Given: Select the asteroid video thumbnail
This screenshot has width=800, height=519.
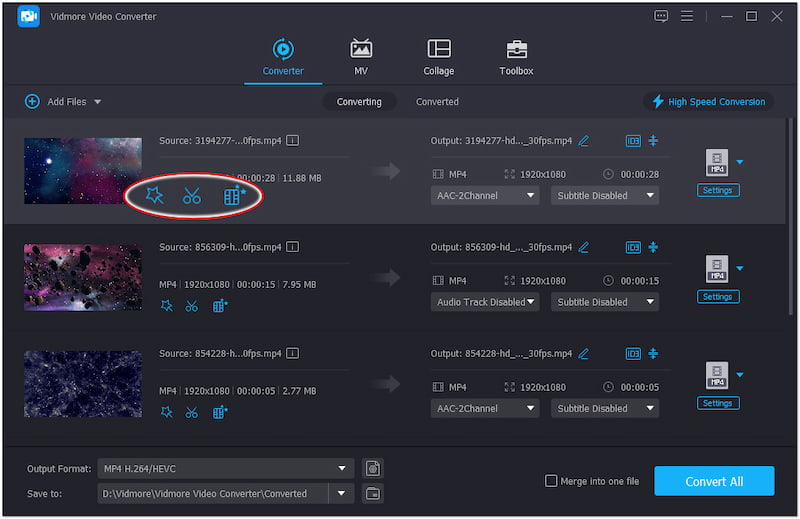Looking at the screenshot, I should (83, 277).
